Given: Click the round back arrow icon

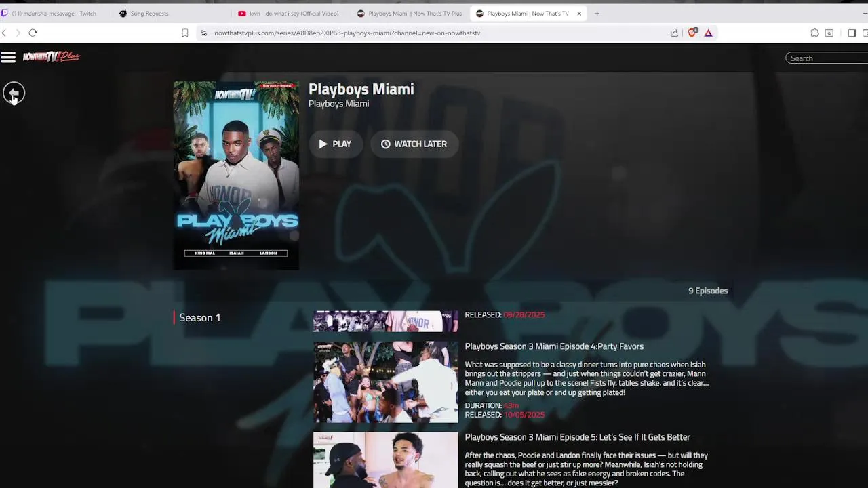Looking at the screenshot, I should point(14,93).
